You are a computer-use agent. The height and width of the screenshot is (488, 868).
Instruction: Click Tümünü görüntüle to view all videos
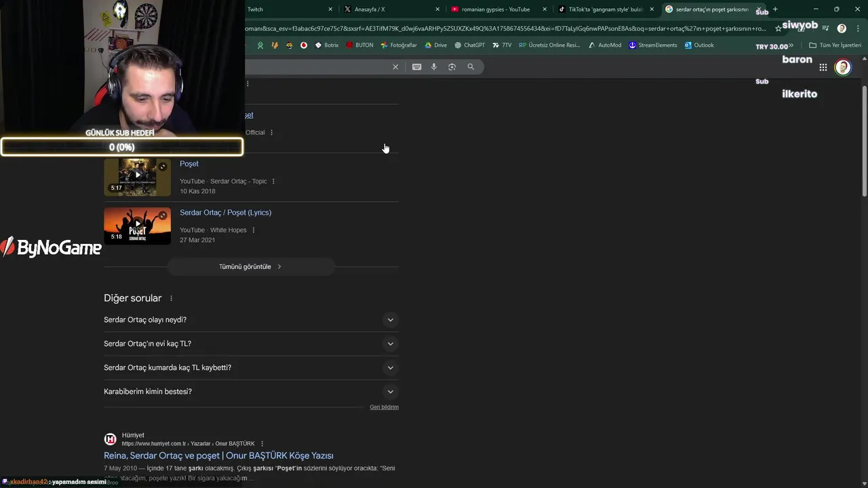tap(251, 267)
